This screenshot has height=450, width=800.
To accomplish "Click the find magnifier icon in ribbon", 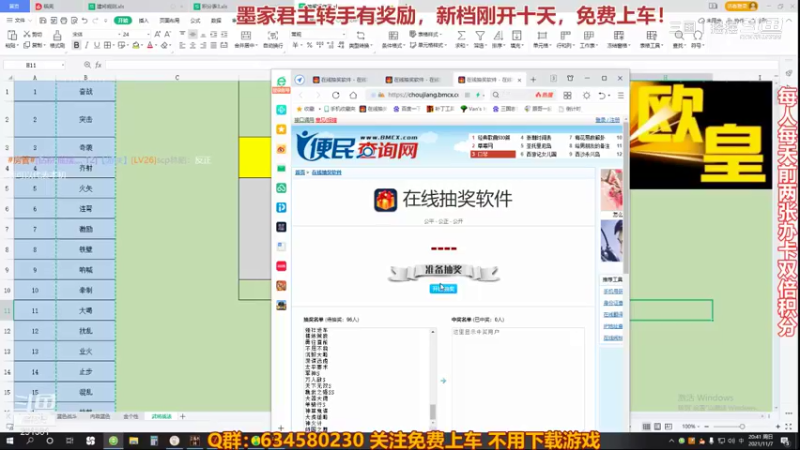I will coord(679,35).
